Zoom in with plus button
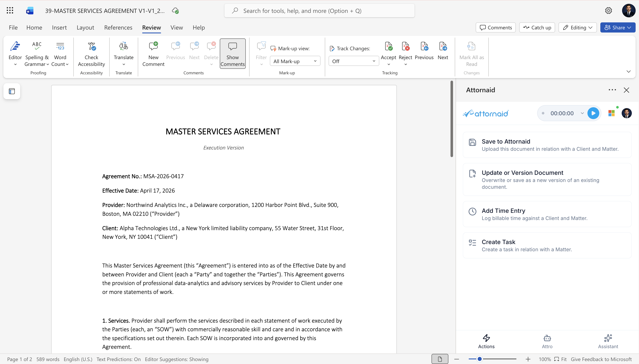The width and height of the screenshot is (639, 364). pos(528,359)
